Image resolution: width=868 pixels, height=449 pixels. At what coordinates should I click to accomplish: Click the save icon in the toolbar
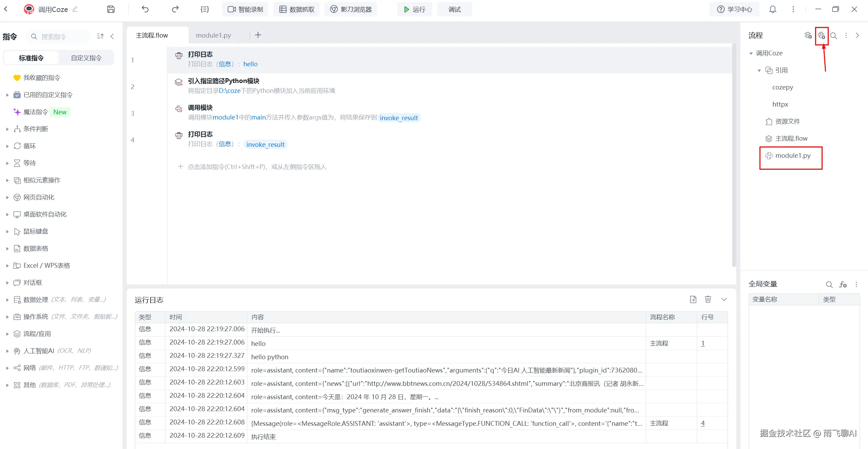[111, 9]
